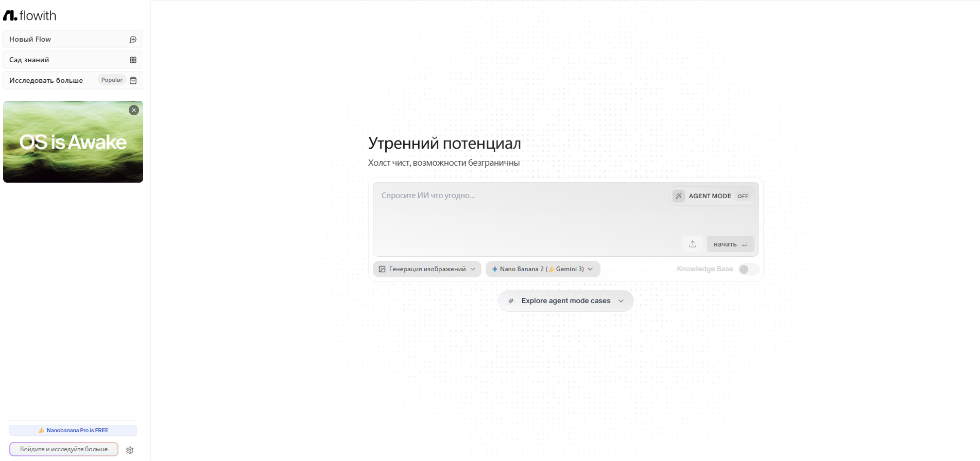Click Nanobanana Pro is FREE link
This screenshot has height=461, width=980.
(x=73, y=430)
